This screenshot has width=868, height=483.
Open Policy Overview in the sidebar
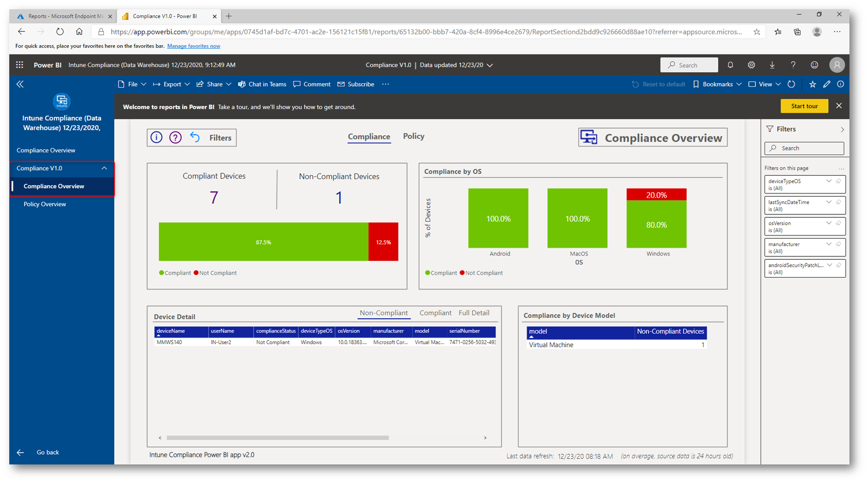point(45,204)
